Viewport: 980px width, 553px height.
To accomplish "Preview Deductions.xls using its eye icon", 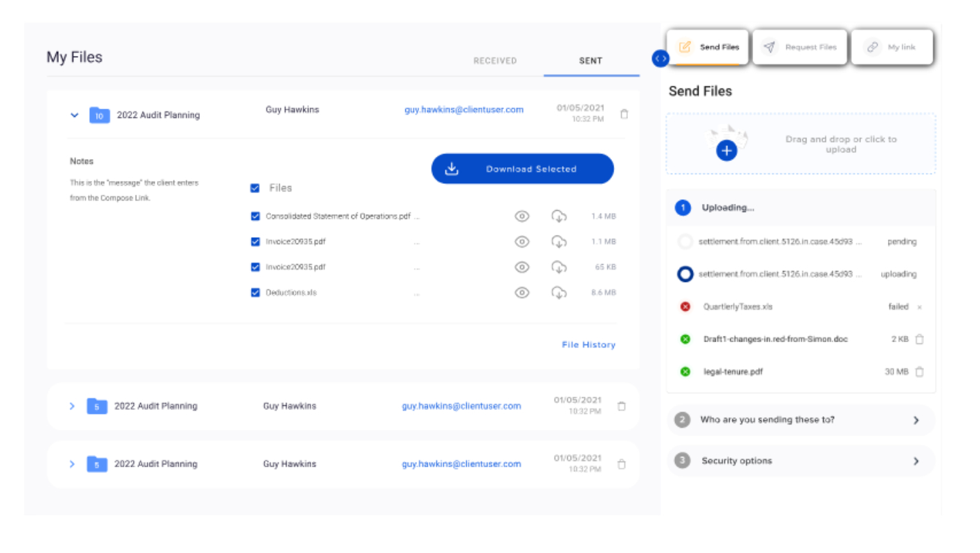I will click(x=522, y=292).
